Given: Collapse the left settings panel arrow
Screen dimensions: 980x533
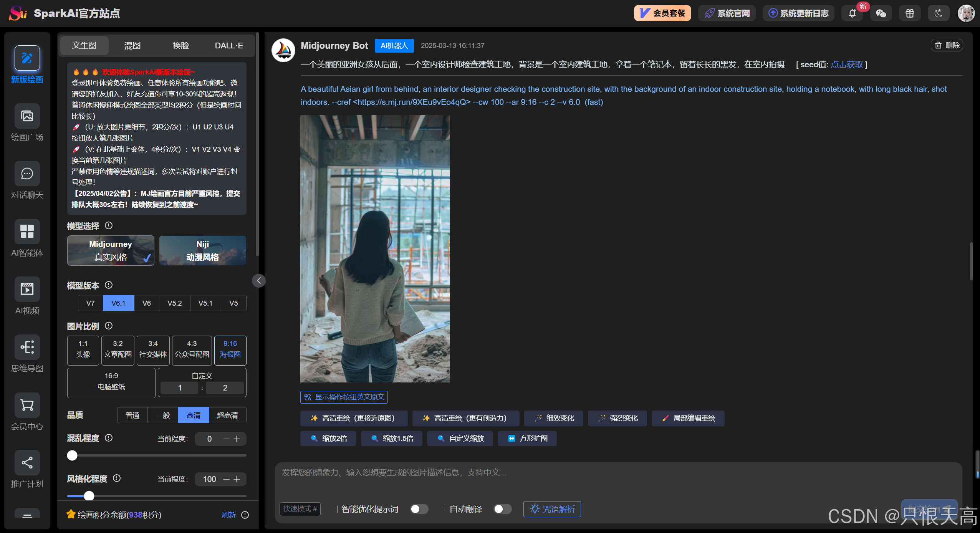Looking at the screenshot, I should coord(259,281).
